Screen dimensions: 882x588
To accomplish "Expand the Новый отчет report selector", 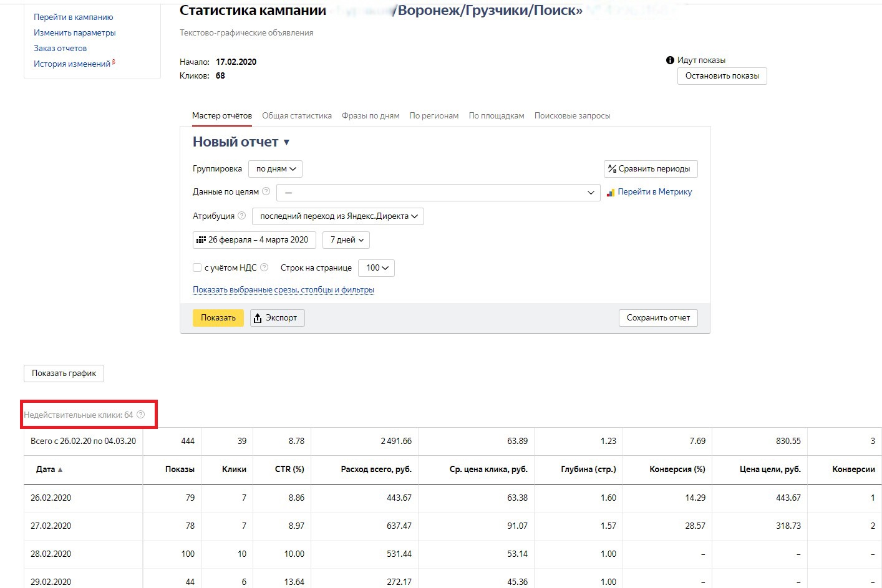I will (x=241, y=142).
